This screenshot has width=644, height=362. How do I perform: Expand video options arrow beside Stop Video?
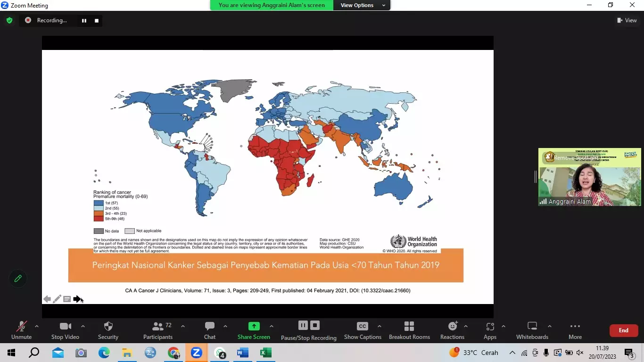pyautogui.click(x=83, y=326)
